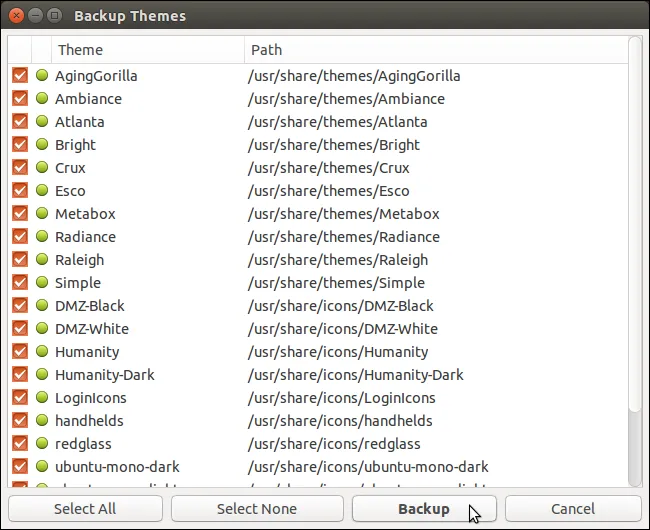This screenshot has height=530, width=650.
Task: Click the path /usr/share/icons/Humanity
Action: [x=338, y=352]
